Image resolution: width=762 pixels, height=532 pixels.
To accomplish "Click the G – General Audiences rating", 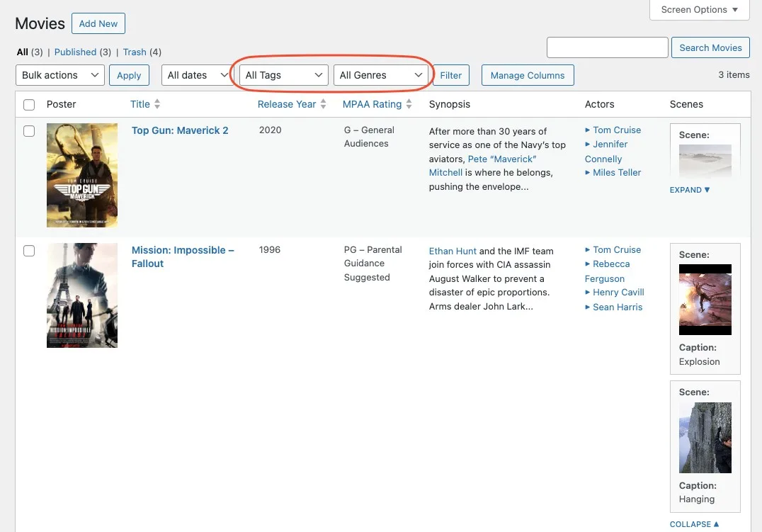I will coord(369,137).
